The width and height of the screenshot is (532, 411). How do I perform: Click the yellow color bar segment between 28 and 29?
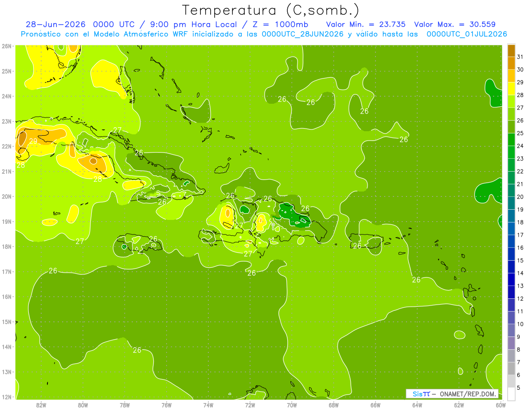511,89
